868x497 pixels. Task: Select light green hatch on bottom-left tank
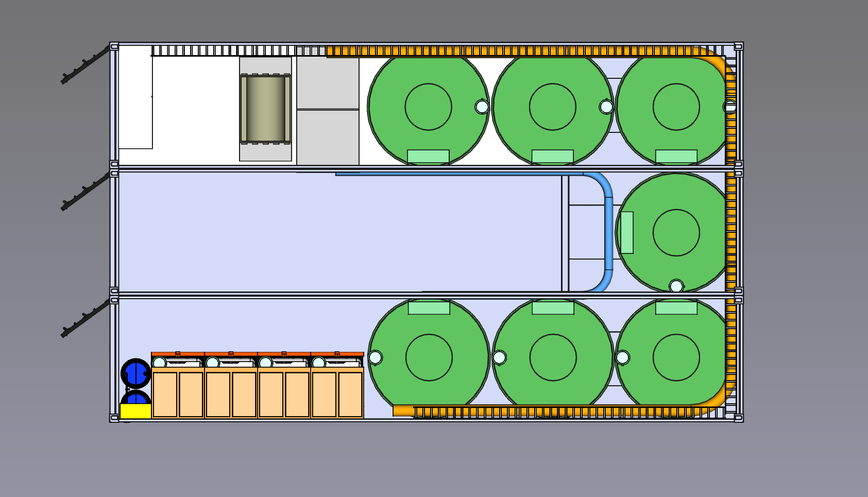(x=429, y=308)
